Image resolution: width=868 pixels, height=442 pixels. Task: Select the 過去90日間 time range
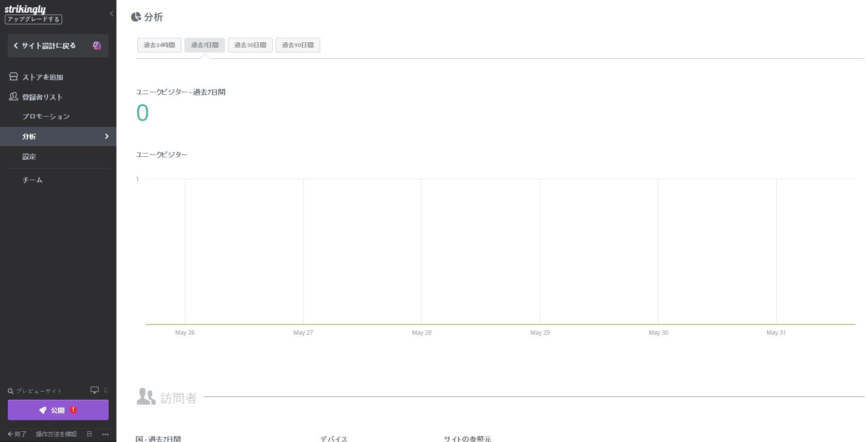click(x=297, y=45)
